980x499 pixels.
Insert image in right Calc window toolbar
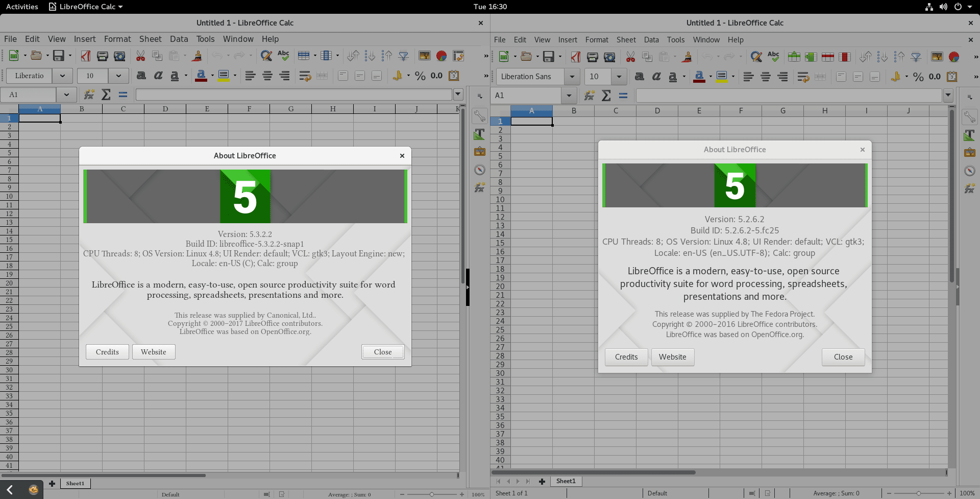click(937, 57)
